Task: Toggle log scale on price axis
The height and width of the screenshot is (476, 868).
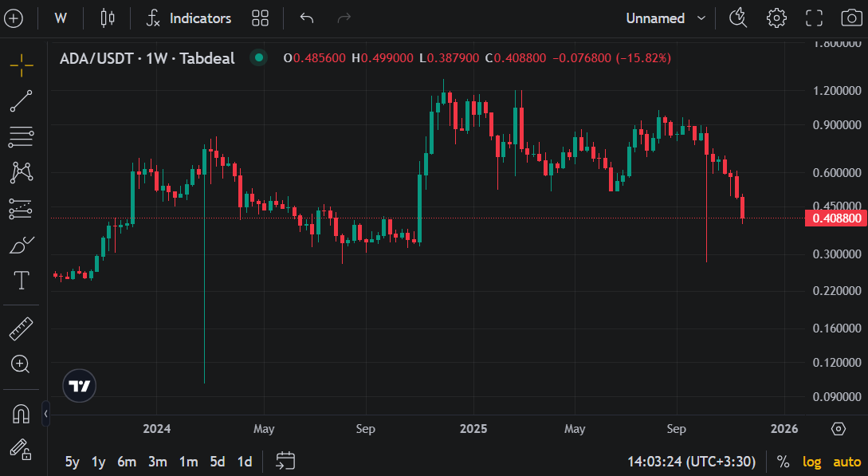Action: (x=811, y=462)
